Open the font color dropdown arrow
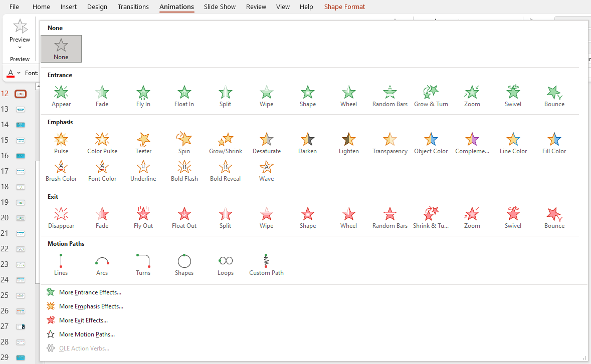 tap(19, 73)
